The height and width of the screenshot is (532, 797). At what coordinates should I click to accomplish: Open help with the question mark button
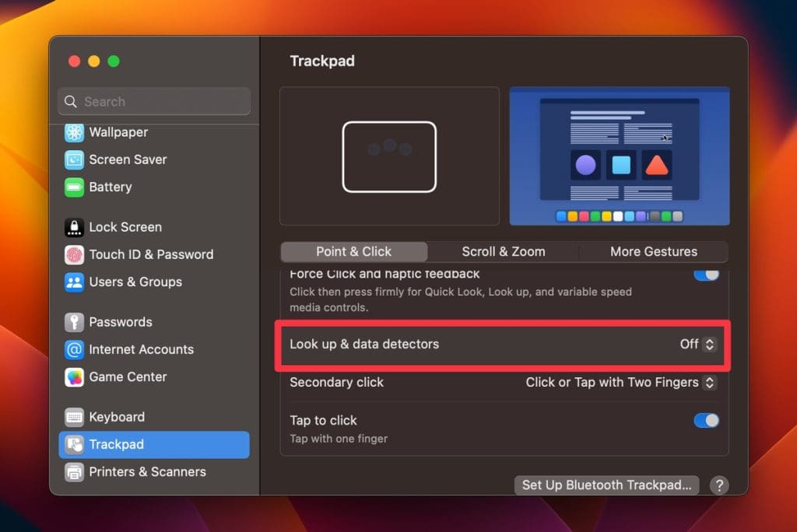719,485
